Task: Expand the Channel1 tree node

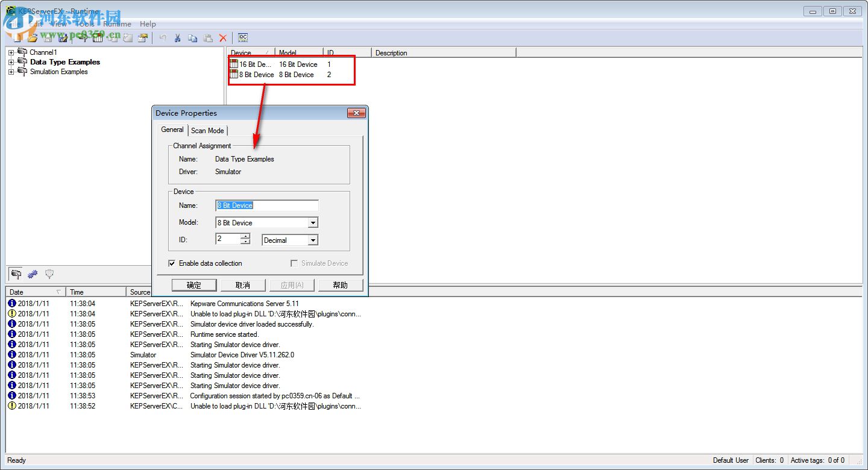Action: tap(11, 52)
